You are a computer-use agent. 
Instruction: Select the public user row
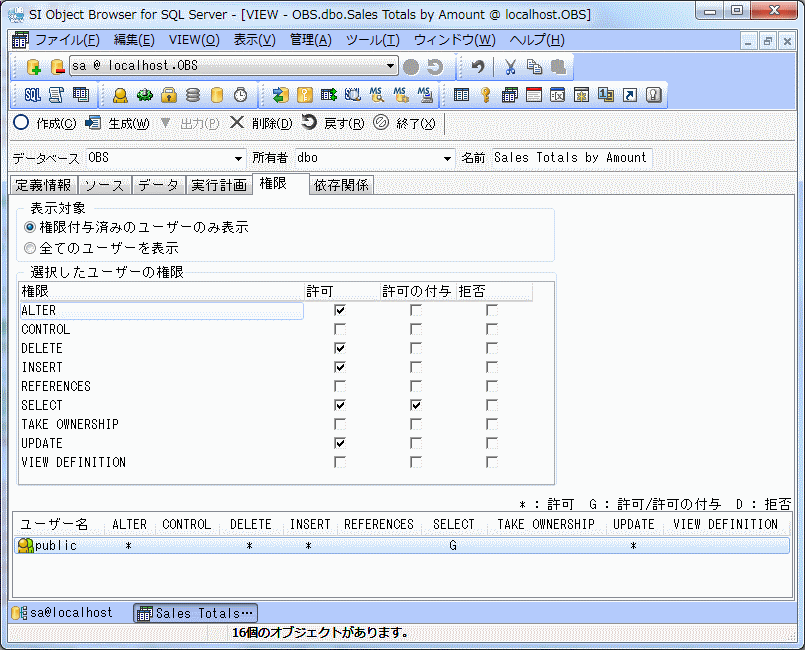(x=56, y=546)
